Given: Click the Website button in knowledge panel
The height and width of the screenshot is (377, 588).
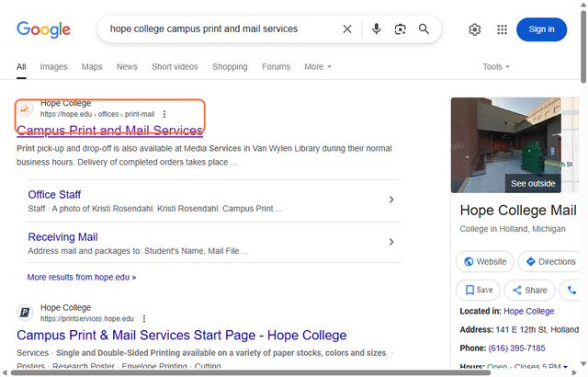Looking at the screenshot, I should coord(485,261).
